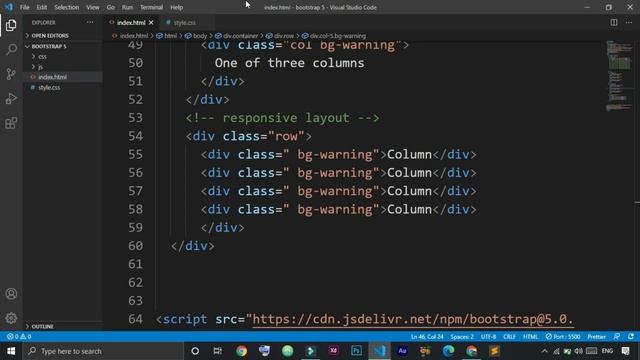Click the feedback icon in status bar

(617, 337)
